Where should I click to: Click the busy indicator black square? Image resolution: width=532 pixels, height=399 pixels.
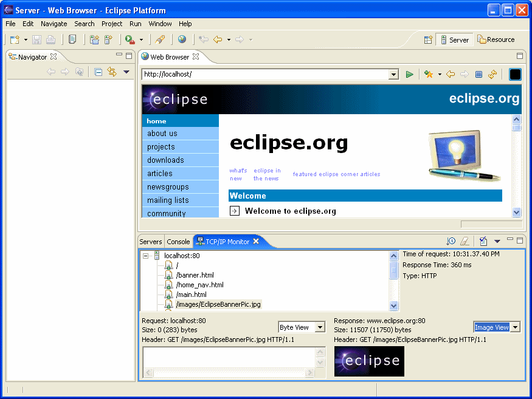515,74
